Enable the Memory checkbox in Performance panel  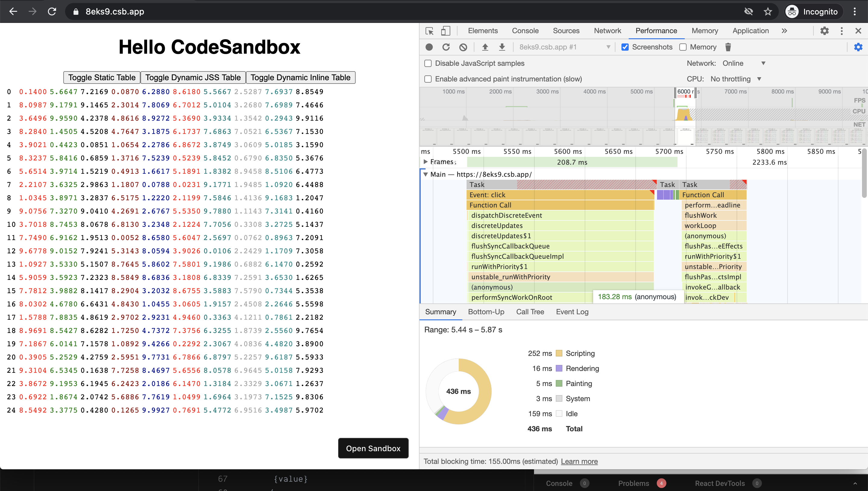pyautogui.click(x=683, y=47)
